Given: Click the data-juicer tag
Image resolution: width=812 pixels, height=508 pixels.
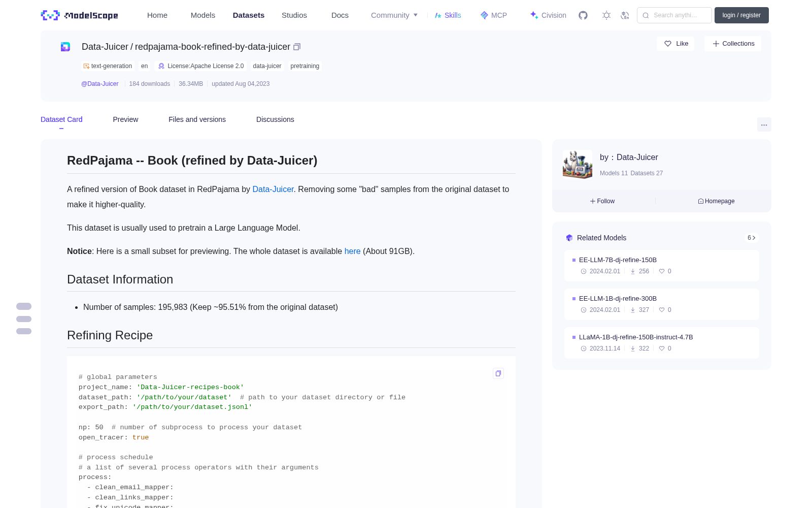Looking at the screenshot, I should 267,66.
